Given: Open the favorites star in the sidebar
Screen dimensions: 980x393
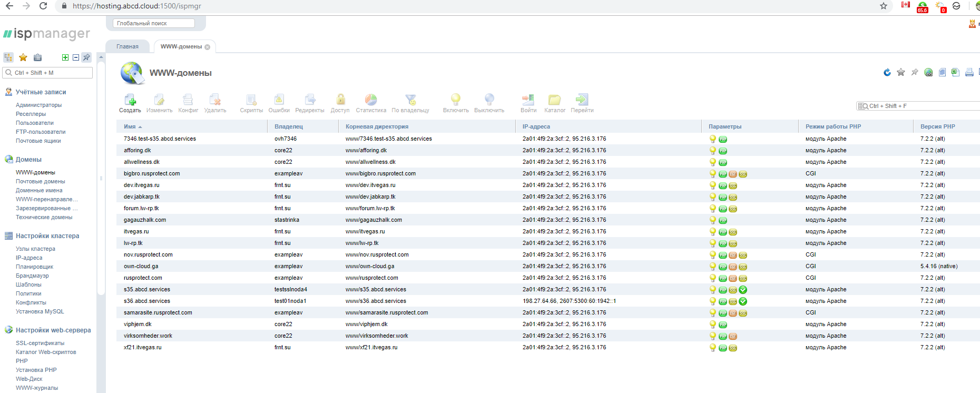Looking at the screenshot, I should pyautogui.click(x=23, y=57).
